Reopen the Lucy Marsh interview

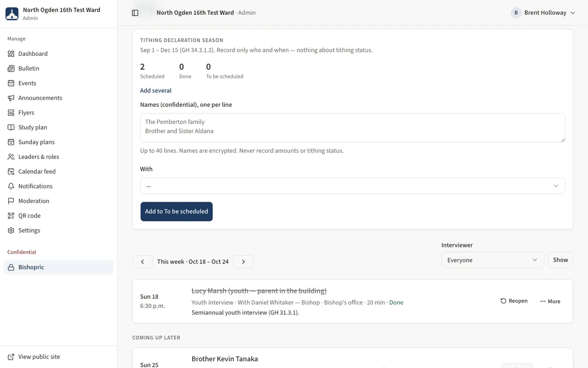(514, 301)
